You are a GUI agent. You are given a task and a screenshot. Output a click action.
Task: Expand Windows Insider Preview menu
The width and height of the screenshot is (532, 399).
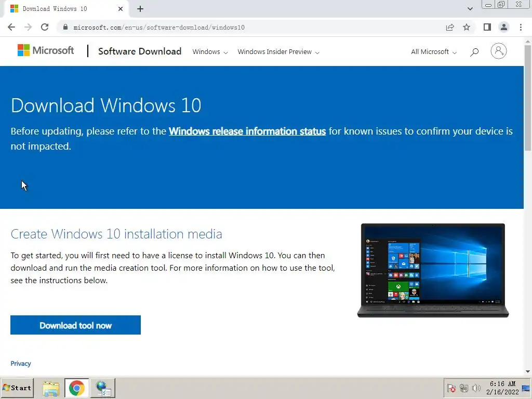click(278, 51)
